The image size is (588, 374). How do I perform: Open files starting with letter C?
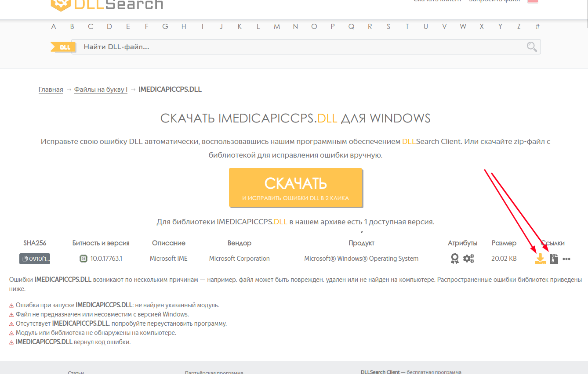(x=91, y=26)
